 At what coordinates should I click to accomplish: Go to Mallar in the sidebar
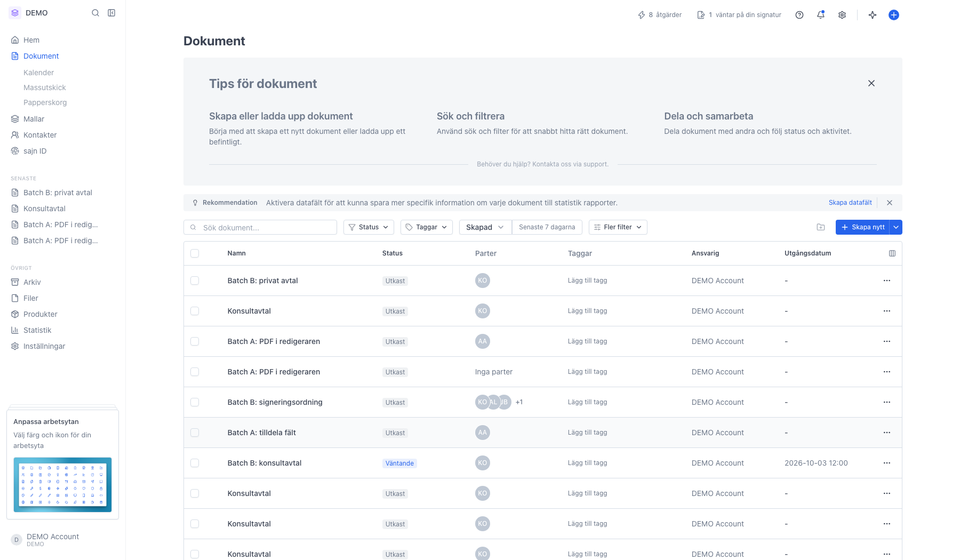34,119
